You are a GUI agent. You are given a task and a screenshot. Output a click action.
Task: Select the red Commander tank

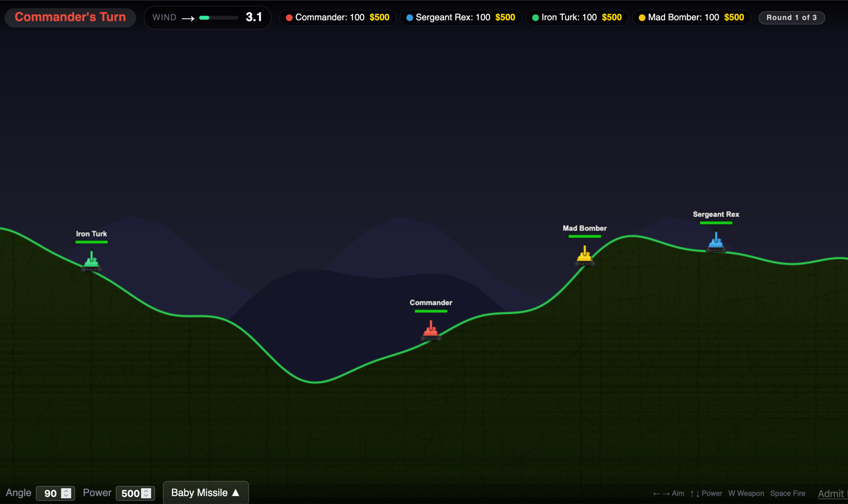point(431,331)
